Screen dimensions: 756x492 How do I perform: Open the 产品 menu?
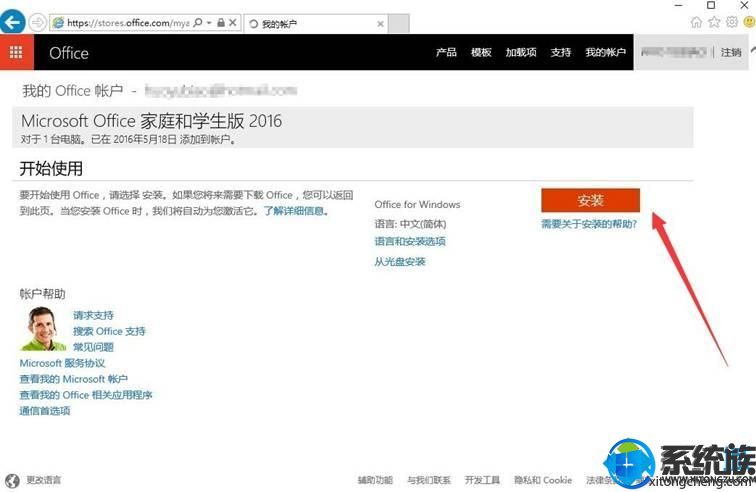coord(446,52)
